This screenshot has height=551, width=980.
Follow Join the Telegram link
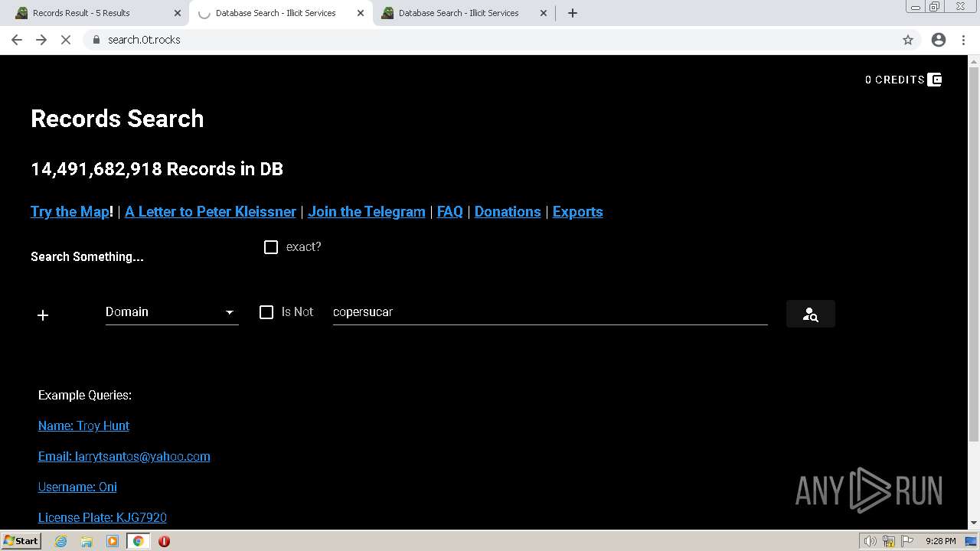point(367,212)
